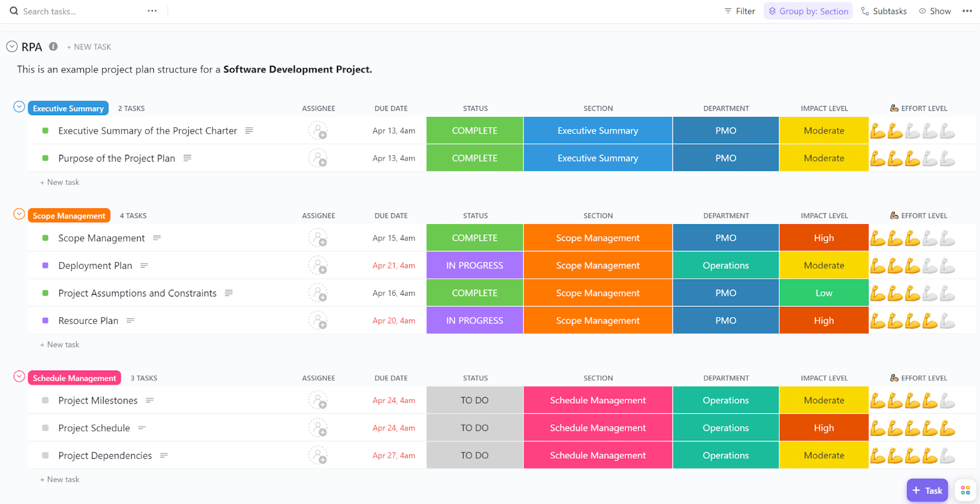Toggle status square for Project Milestones
Viewport: 980px width, 504px height.
45,401
